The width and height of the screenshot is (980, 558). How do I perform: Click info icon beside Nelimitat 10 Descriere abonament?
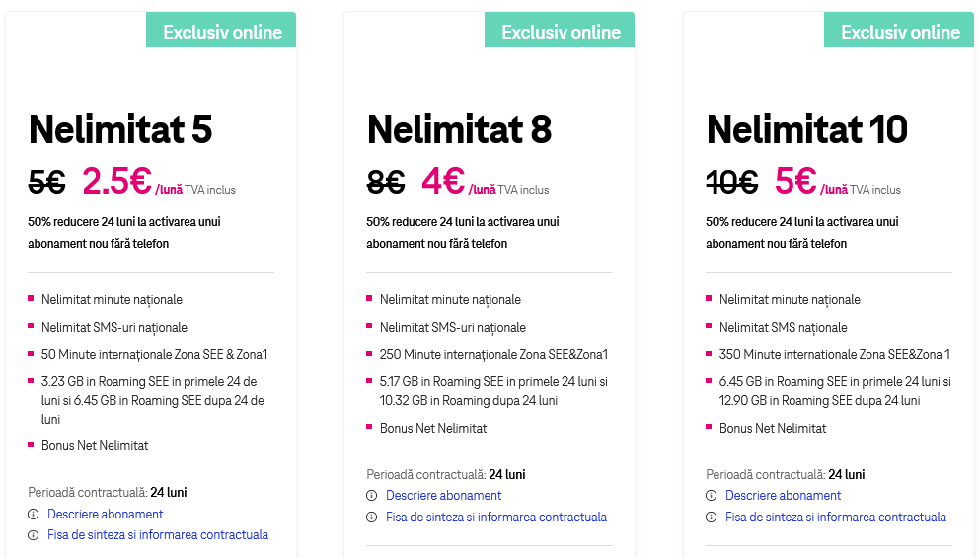point(711,496)
